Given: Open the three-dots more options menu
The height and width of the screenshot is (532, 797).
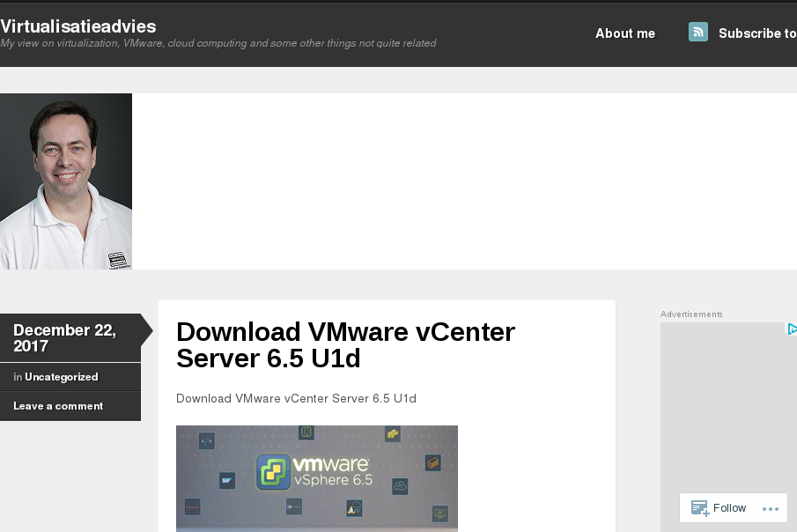Looking at the screenshot, I should click(x=770, y=508).
